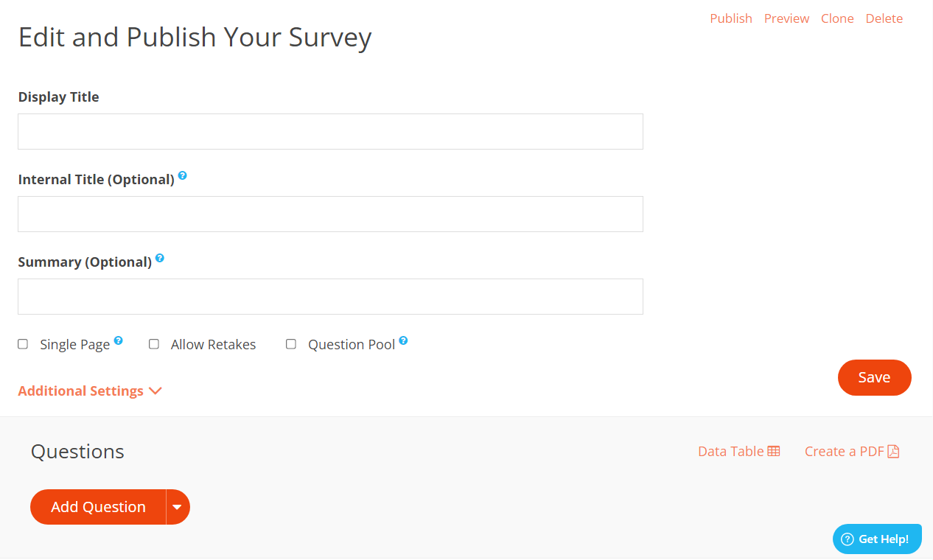Click the Save button

874,377
